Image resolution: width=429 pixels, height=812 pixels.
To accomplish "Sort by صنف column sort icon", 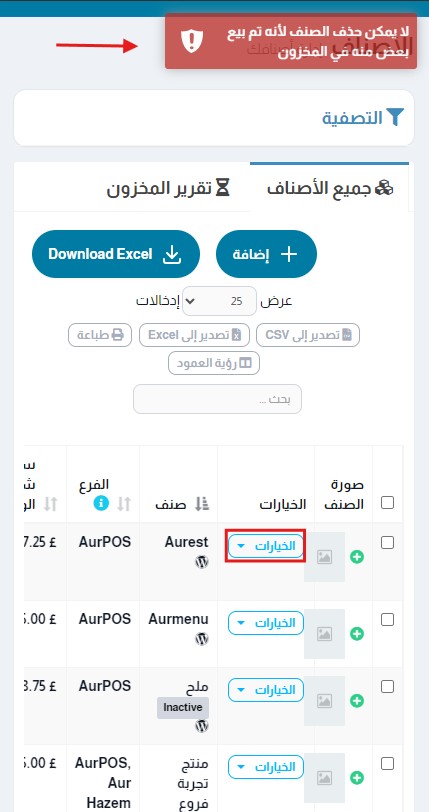I will (202, 504).
